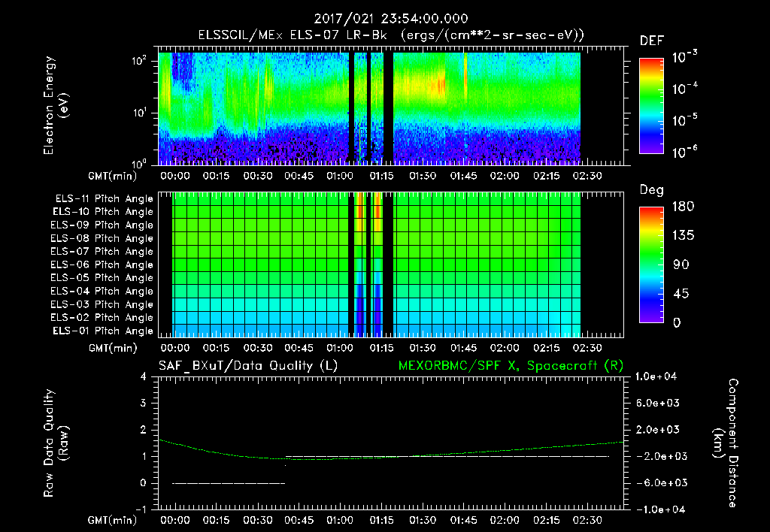This screenshot has width=770, height=532.
Task: Click the 10^2 electron energy tick label
Action: [x=138, y=62]
